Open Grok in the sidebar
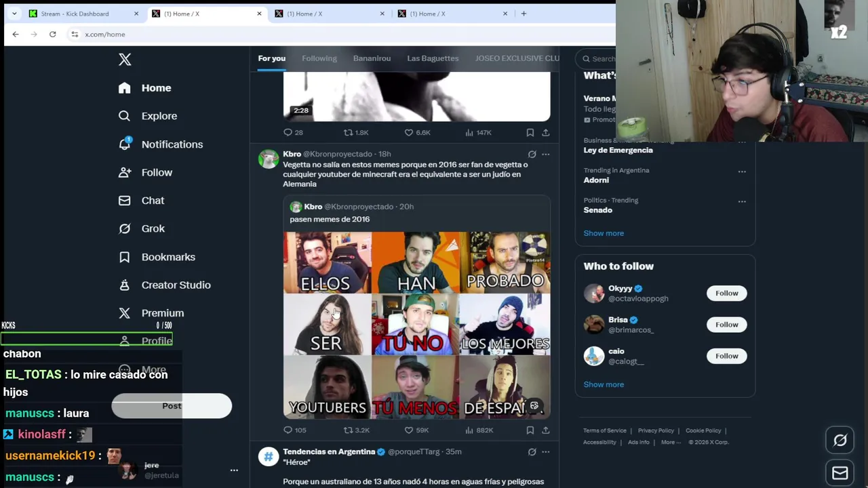This screenshot has width=868, height=488. coord(141,229)
